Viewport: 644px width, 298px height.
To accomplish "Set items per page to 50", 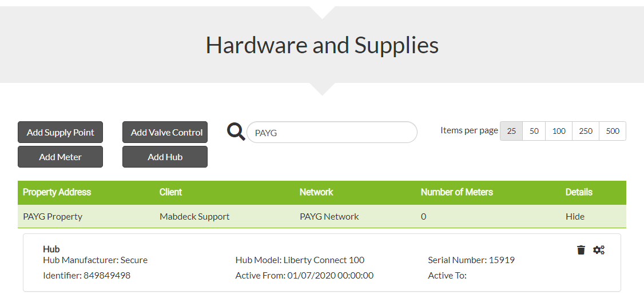I will (x=534, y=131).
